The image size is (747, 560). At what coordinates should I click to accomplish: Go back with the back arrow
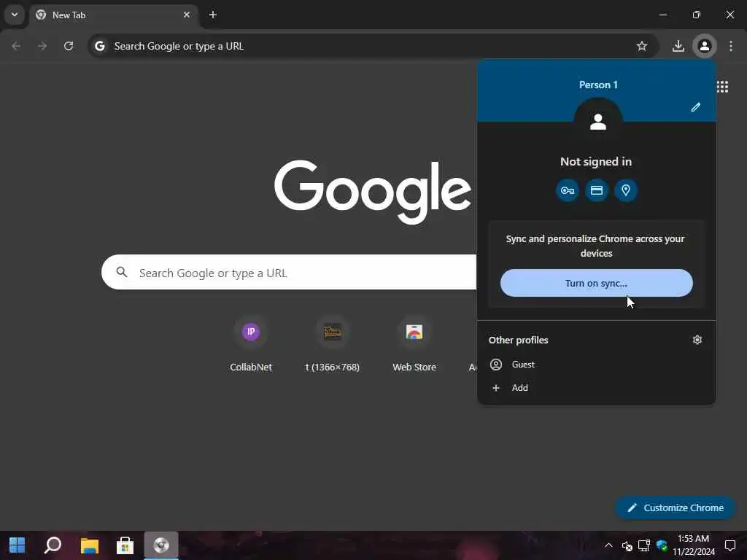16,46
